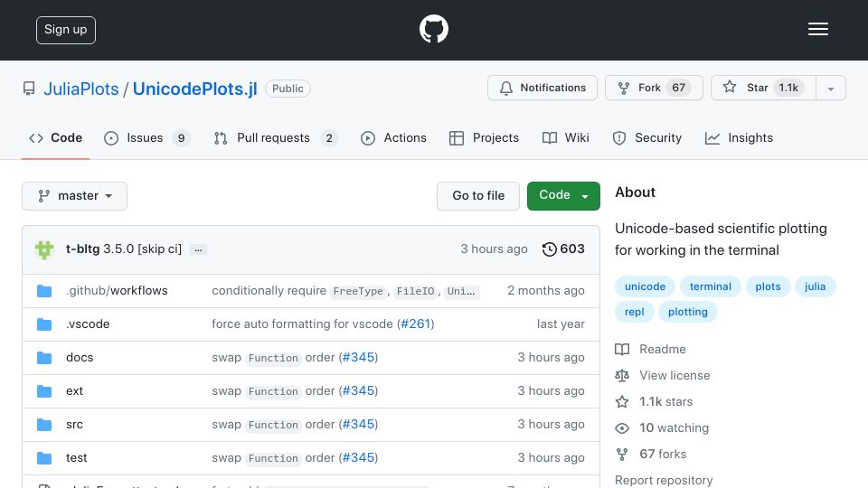Open the t-bltg author link
This screenshot has width=868, height=488.
[x=82, y=249]
